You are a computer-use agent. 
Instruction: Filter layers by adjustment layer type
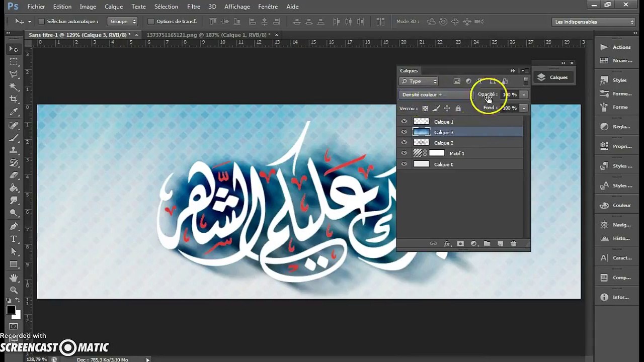click(x=468, y=81)
